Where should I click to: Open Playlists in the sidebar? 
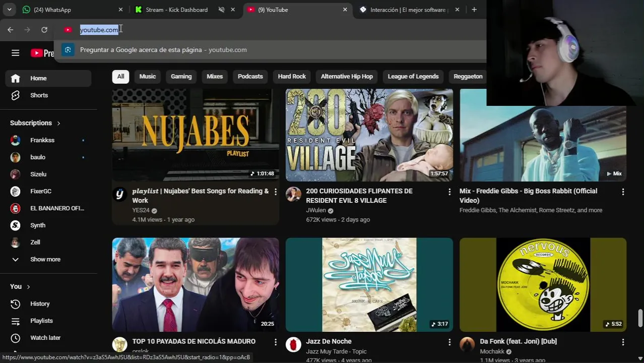click(48, 321)
